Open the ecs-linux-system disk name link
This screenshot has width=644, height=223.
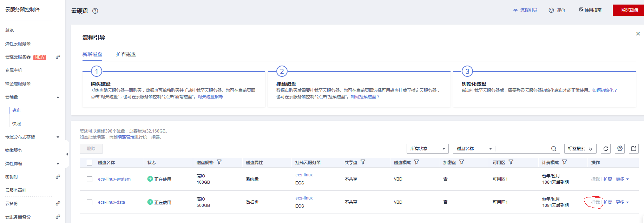(x=114, y=179)
